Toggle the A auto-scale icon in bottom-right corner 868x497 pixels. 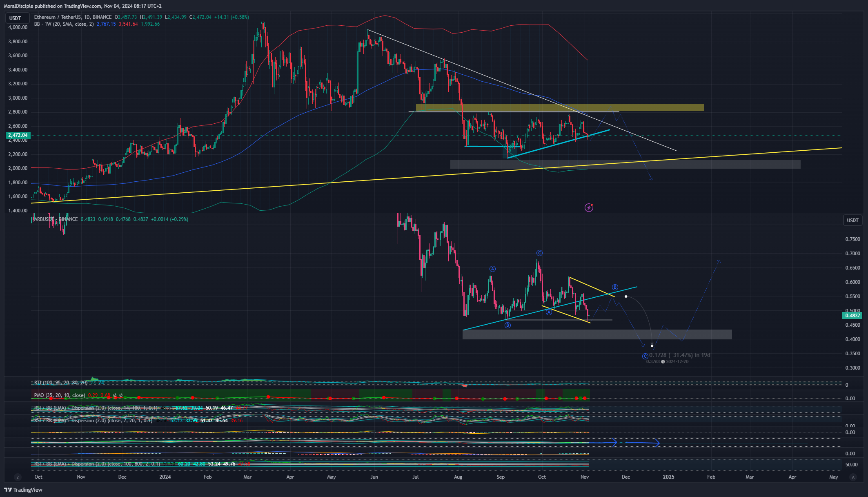tap(852, 477)
